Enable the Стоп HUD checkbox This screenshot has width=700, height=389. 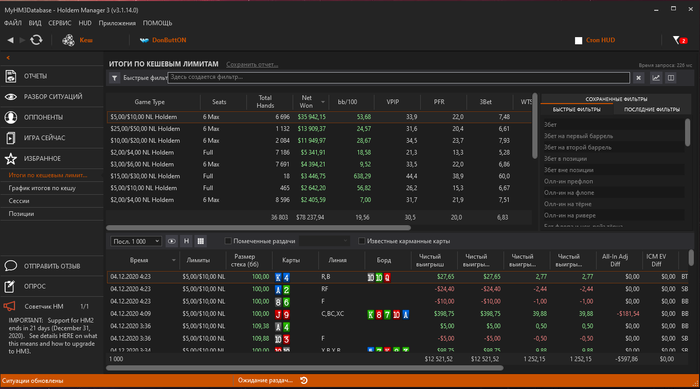click(x=578, y=41)
